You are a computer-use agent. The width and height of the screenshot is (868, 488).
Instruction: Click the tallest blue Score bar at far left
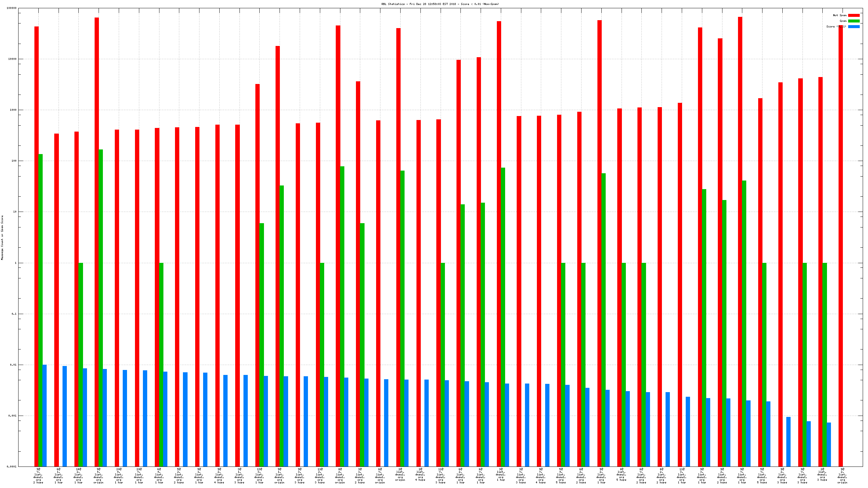point(44,415)
